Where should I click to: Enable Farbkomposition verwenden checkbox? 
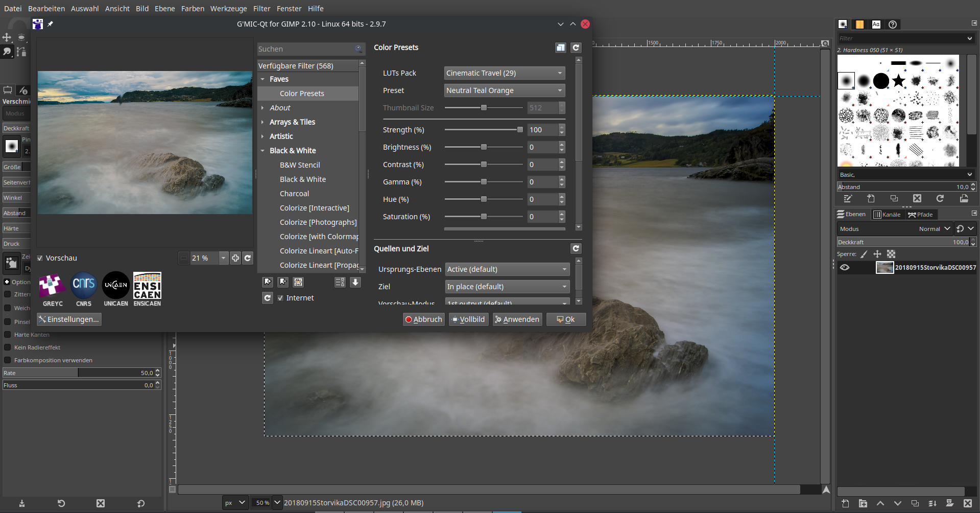coord(8,360)
